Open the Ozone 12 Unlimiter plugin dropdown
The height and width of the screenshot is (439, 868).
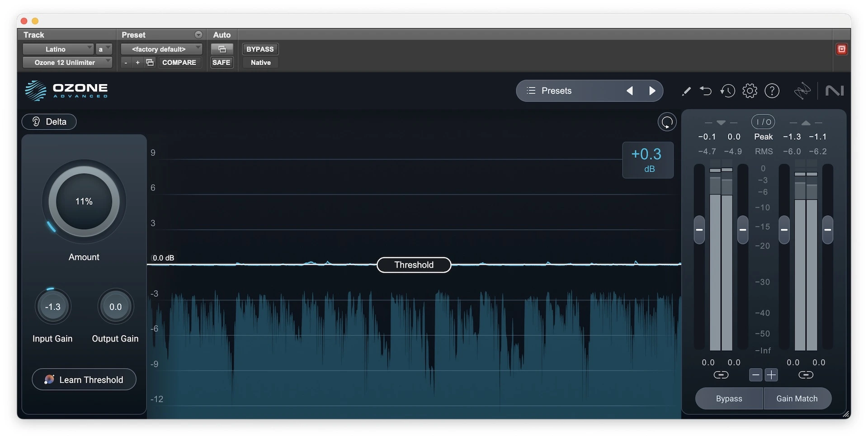pyautogui.click(x=67, y=62)
